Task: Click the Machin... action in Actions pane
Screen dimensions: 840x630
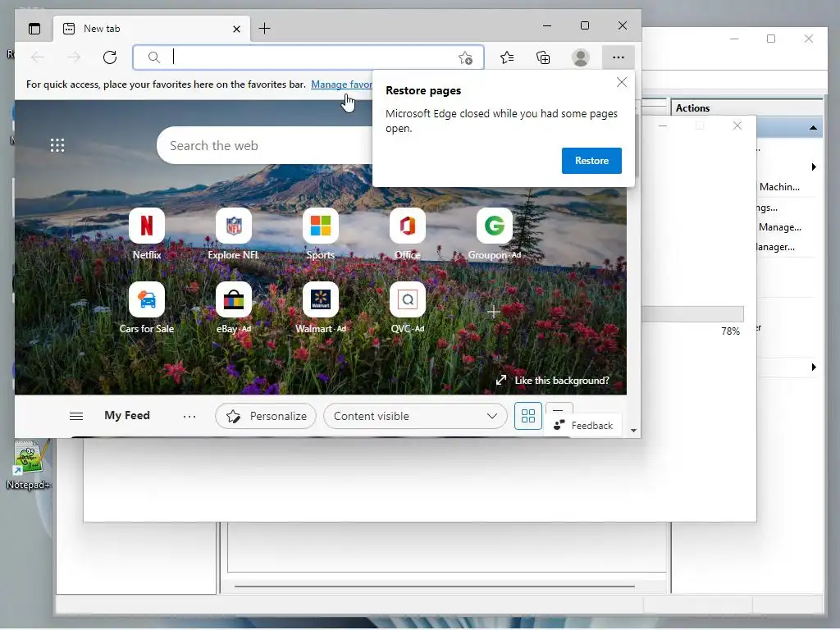Action: (x=779, y=187)
